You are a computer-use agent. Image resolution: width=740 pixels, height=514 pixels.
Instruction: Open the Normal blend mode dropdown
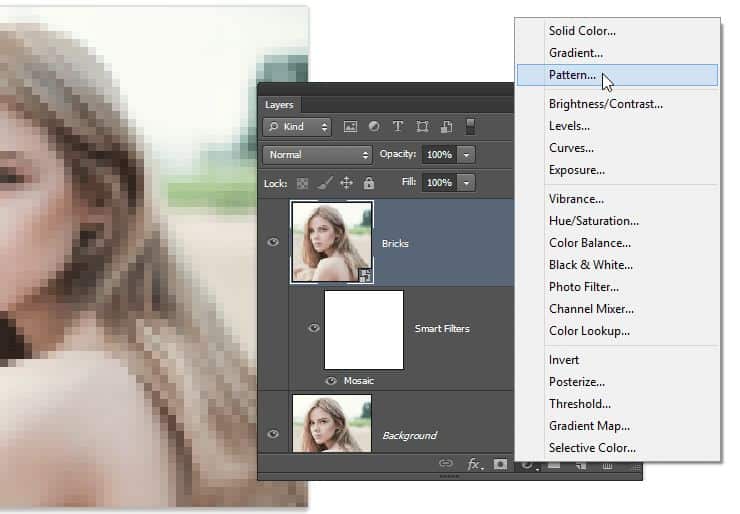click(317, 155)
